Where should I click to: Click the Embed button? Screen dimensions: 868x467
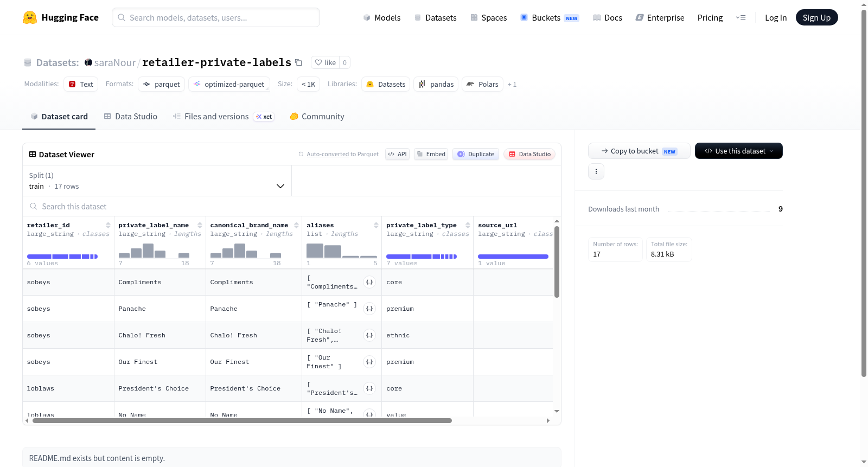431,154
